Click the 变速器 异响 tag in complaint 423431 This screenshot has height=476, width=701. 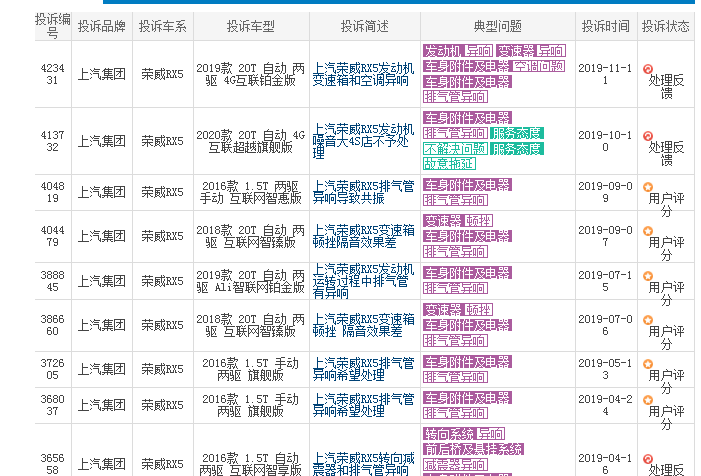click(x=531, y=51)
